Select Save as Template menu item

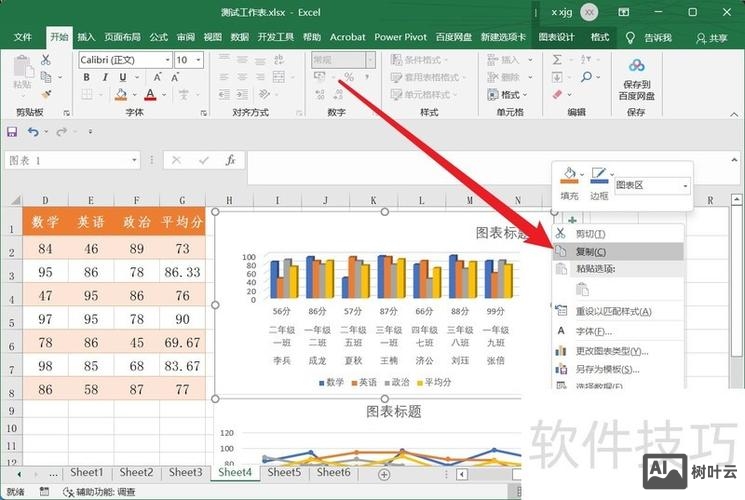618,369
